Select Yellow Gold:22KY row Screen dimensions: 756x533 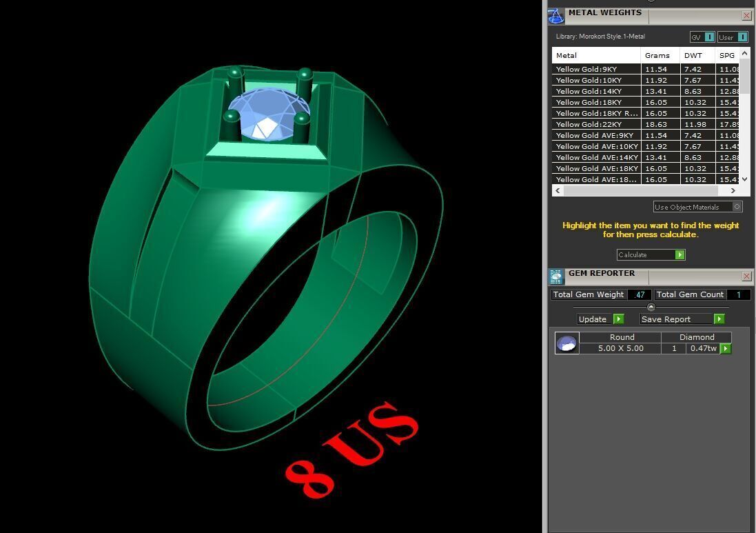(646, 124)
